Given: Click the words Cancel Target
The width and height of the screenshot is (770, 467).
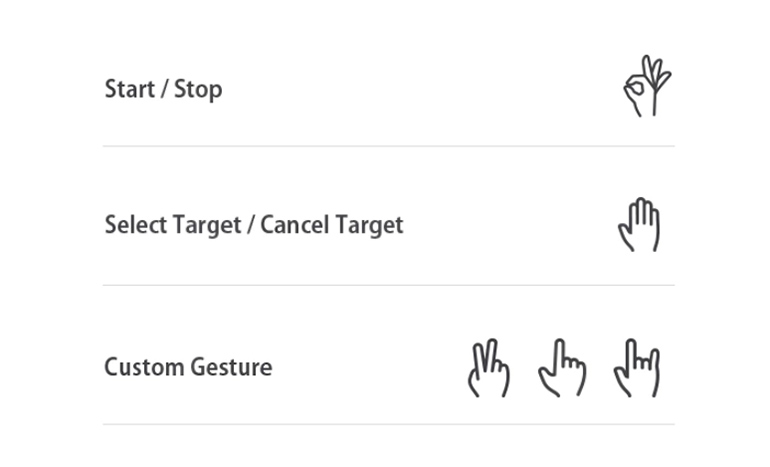Looking at the screenshot, I should [332, 225].
